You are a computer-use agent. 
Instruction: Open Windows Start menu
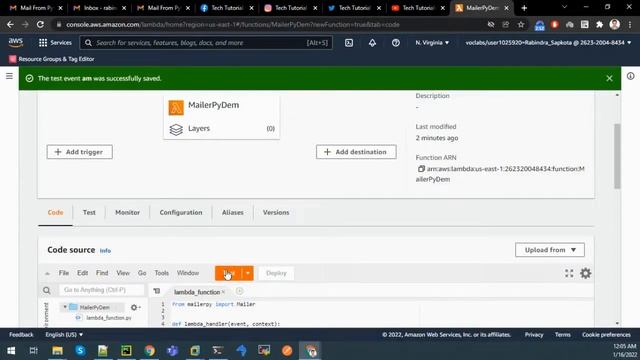(11, 350)
